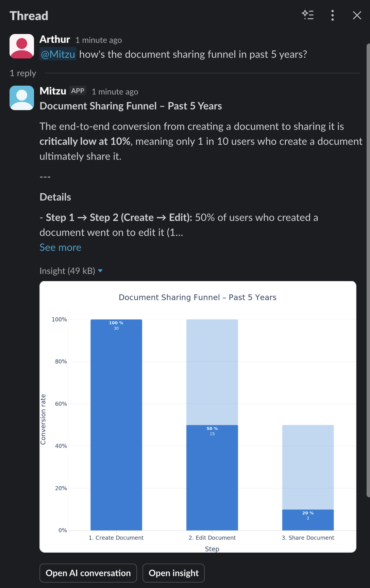Click the Mitzu app avatar
The height and width of the screenshot is (588, 370).
[21, 98]
